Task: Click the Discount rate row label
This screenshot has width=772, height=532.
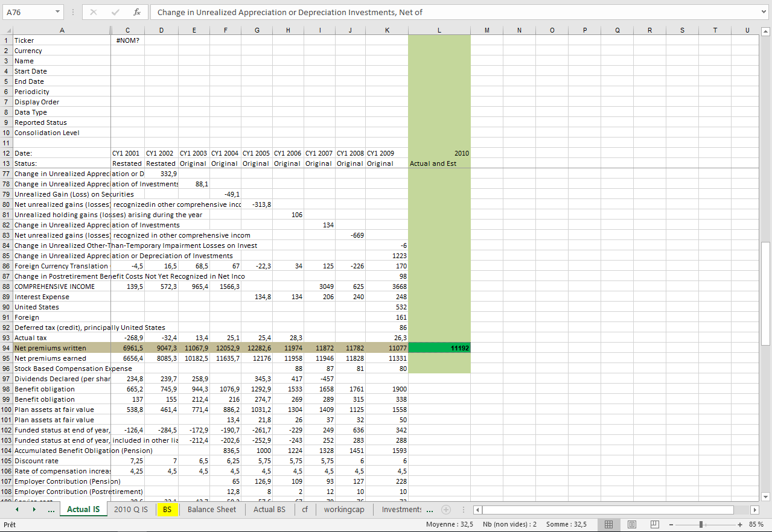Action: point(36,461)
